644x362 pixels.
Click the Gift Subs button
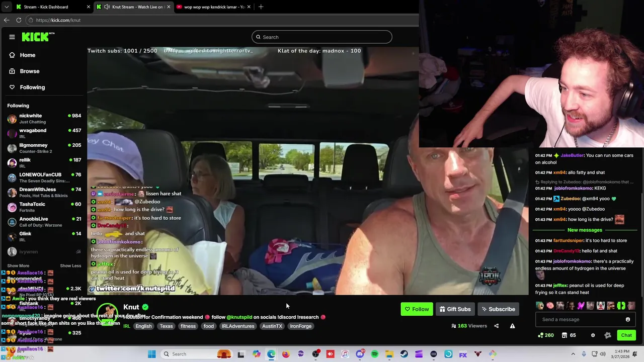(455, 309)
